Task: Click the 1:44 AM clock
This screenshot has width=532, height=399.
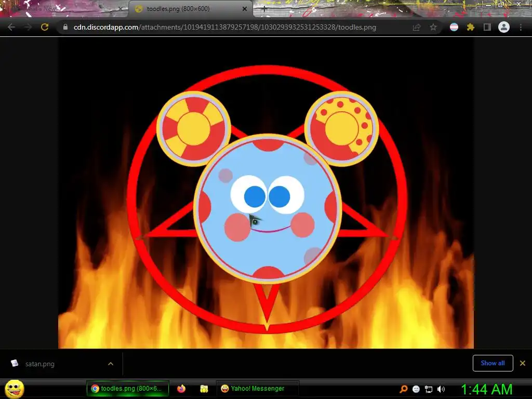Action: click(x=486, y=389)
